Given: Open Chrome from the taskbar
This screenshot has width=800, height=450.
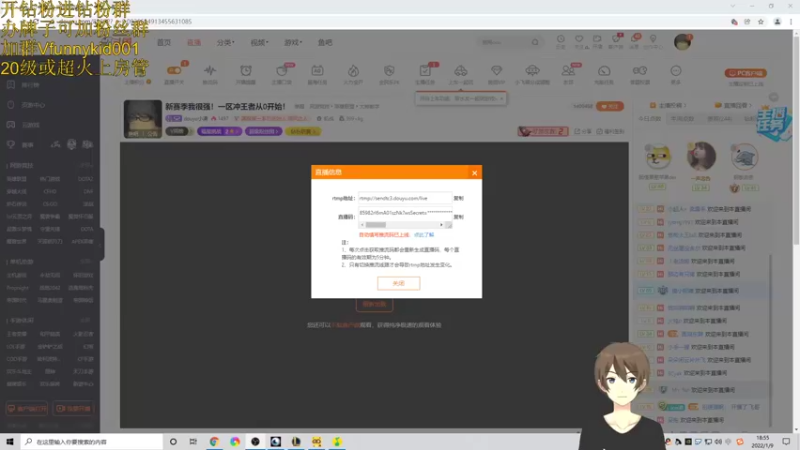Looking at the screenshot, I should pos(214,441).
